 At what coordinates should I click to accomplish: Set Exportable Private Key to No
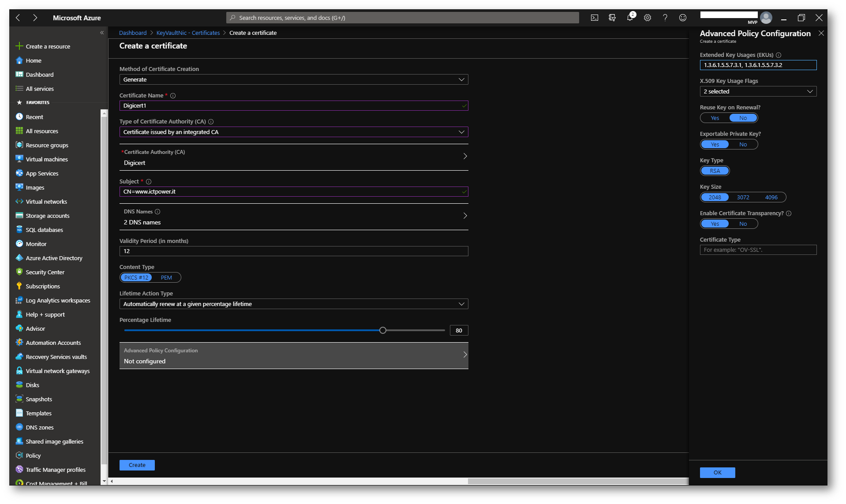pos(743,145)
